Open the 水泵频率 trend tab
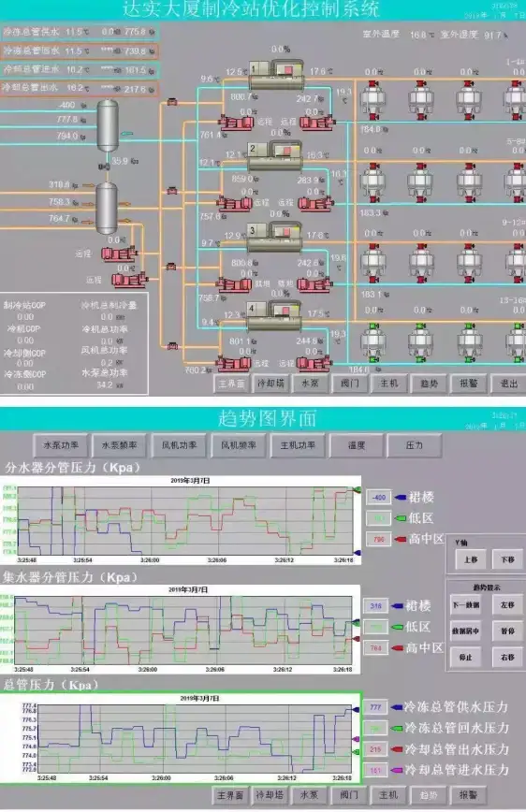Image resolution: width=526 pixels, height=812 pixels. click(x=119, y=445)
